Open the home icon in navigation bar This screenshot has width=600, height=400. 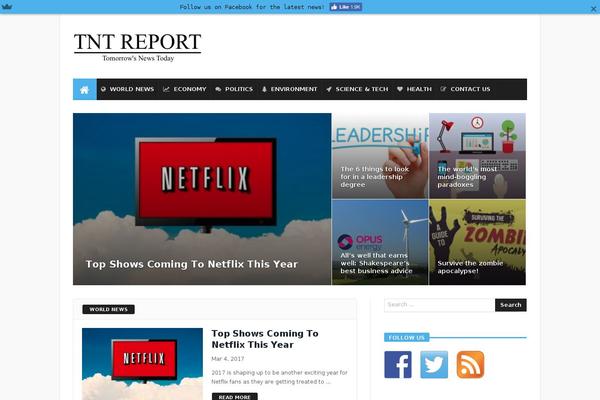tap(85, 89)
